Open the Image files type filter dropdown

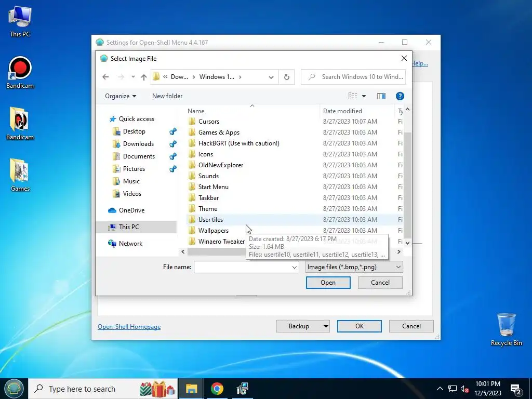tap(354, 267)
